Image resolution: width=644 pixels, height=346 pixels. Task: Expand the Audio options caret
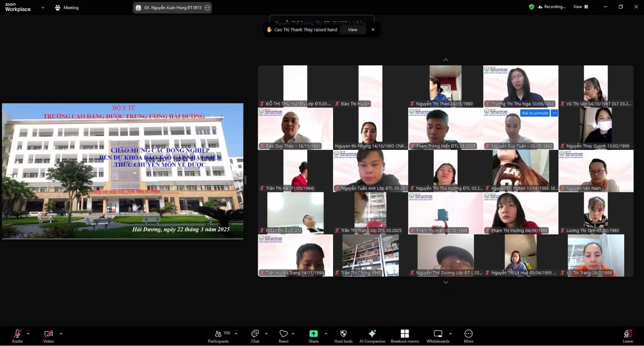pos(28,333)
